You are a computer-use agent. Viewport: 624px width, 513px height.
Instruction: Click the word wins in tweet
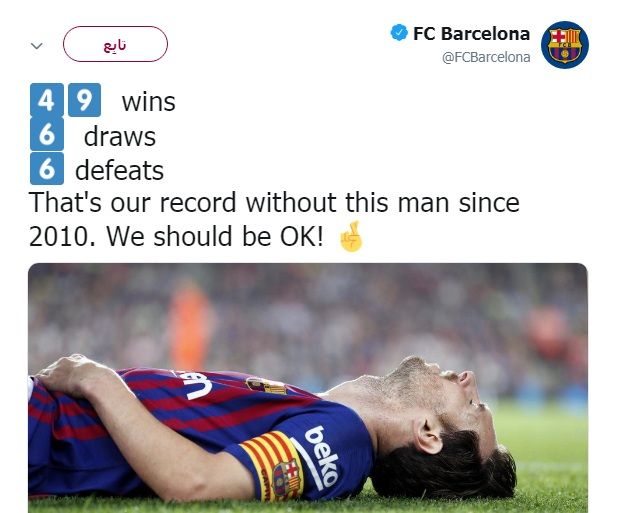point(148,102)
